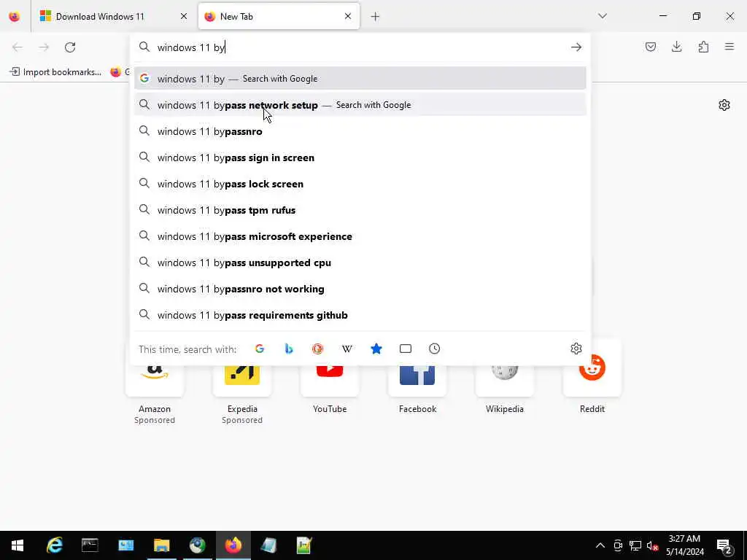Open the Firefox application menu
747x560 pixels.
(729, 47)
